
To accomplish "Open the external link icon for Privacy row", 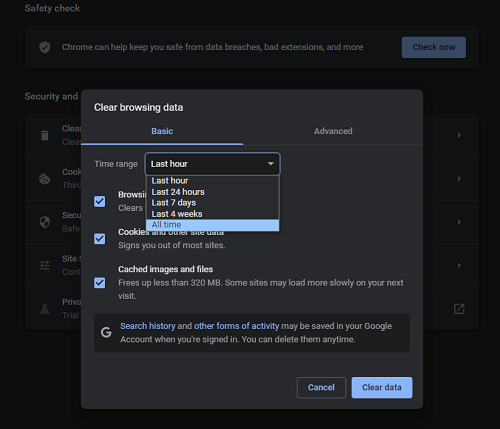I will (459, 309).
